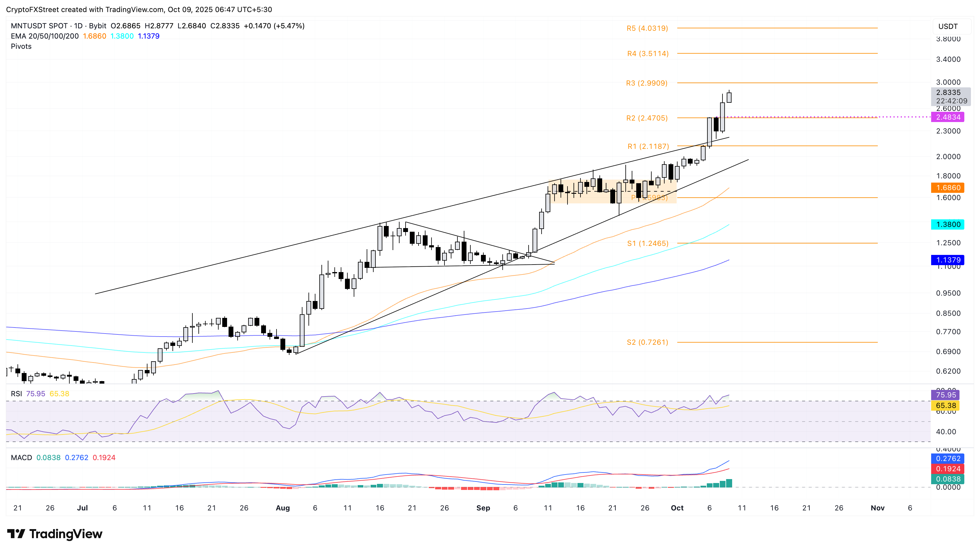Click the orange 1.6860 EMA price tag
980x552 pixels.
point(948,188)
